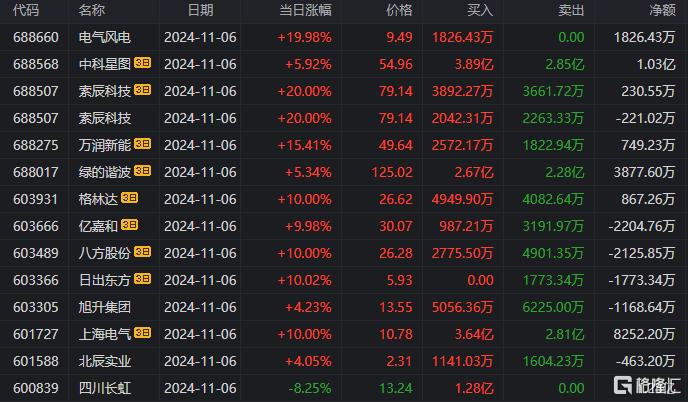
Task: Open stock 万润新能
Action: pyautogui.click(x=104, y=145)
